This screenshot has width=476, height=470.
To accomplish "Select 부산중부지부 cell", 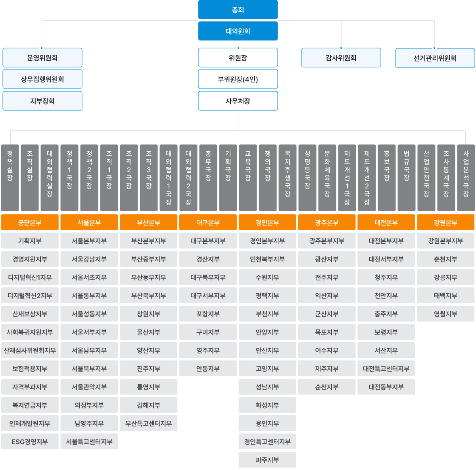I will pyautogui.click(x=149, y=259).
